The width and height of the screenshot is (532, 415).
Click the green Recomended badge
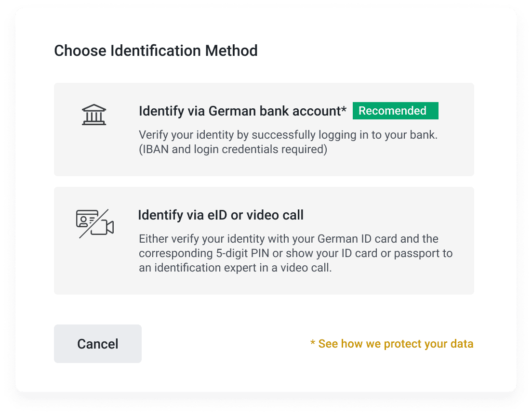click(395, 111)
